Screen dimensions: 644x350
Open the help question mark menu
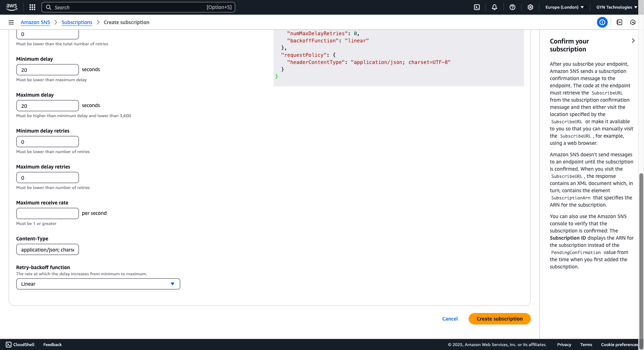pyautogui.click(x=512, y=7)
